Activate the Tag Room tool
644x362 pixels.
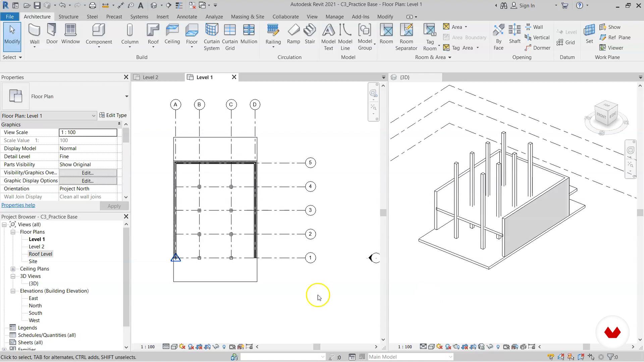coord(430,37)
